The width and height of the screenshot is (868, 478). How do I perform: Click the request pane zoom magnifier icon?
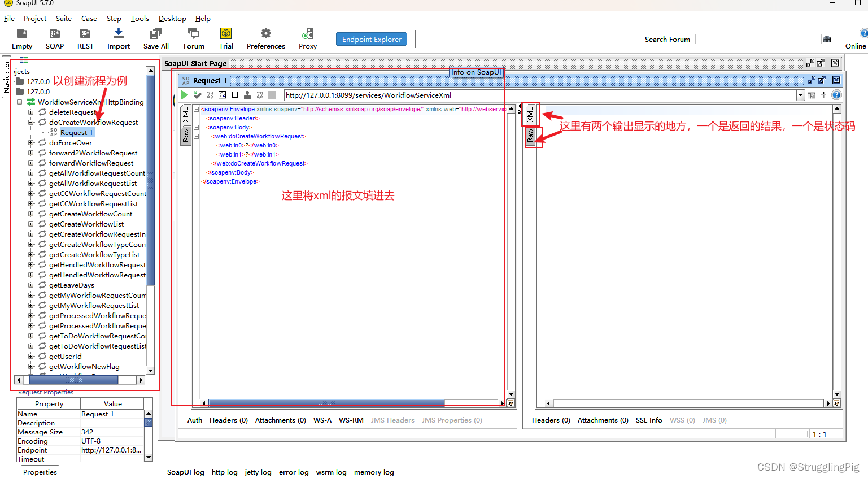(x=511, y=403)
